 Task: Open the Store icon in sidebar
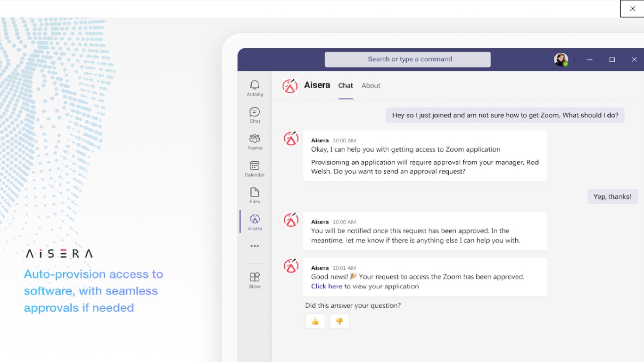click(x=255, y=280)
